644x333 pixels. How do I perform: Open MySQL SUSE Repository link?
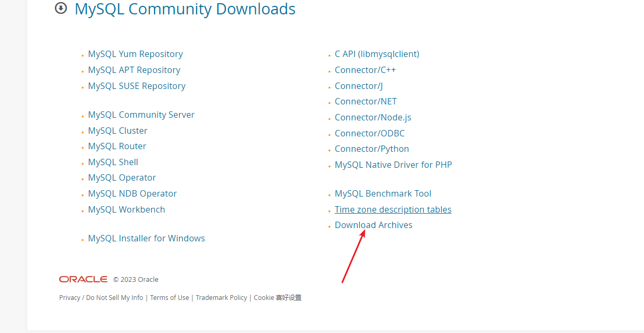point(137,86)
